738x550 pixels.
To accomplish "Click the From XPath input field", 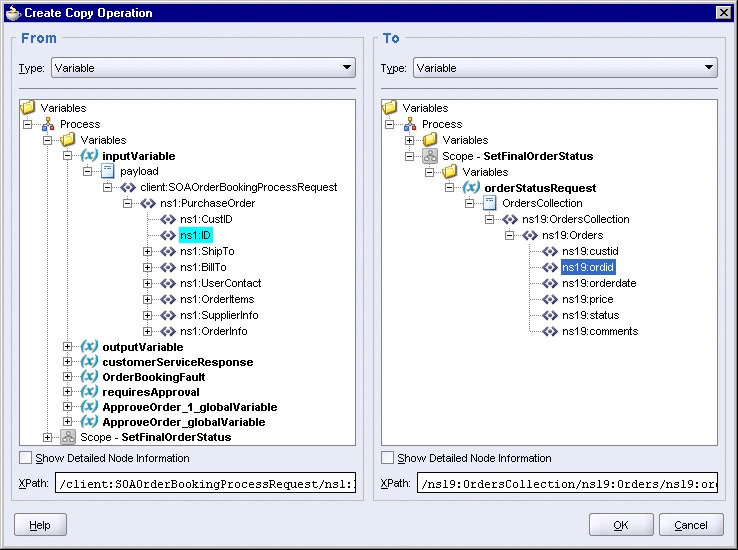I will pyautogui.click(x=205, y=483).
